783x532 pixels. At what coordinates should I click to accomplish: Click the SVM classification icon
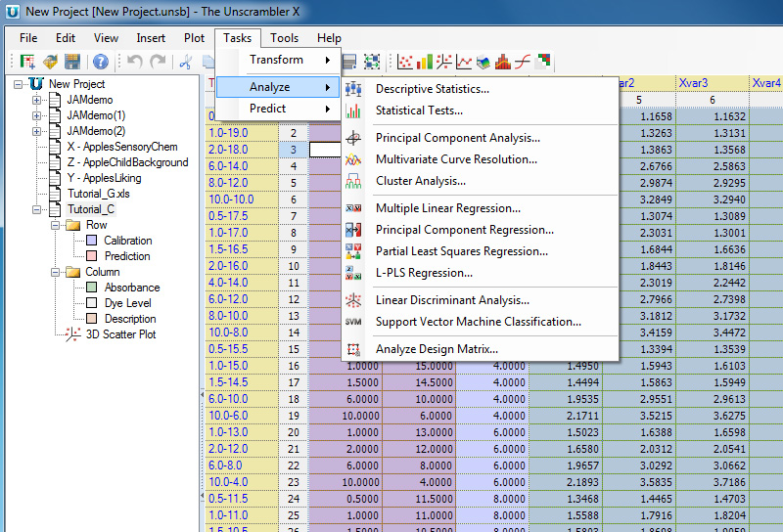click(x=353, y=322)
